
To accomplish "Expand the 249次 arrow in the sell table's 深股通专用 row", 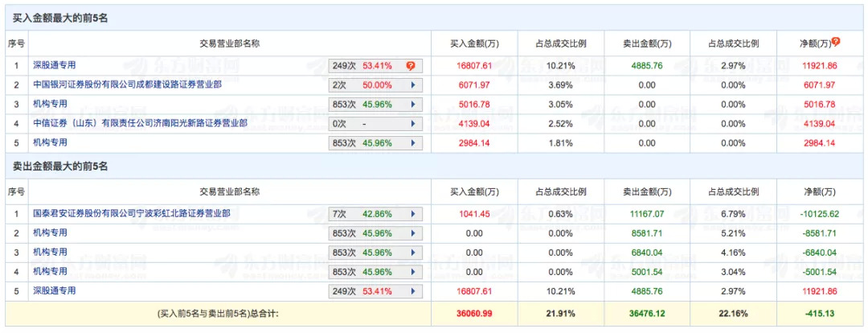I will tap(413, 291).
